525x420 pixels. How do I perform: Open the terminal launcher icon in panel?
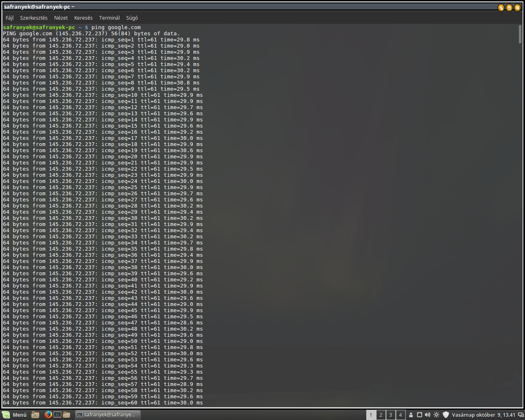coord(57,415)
